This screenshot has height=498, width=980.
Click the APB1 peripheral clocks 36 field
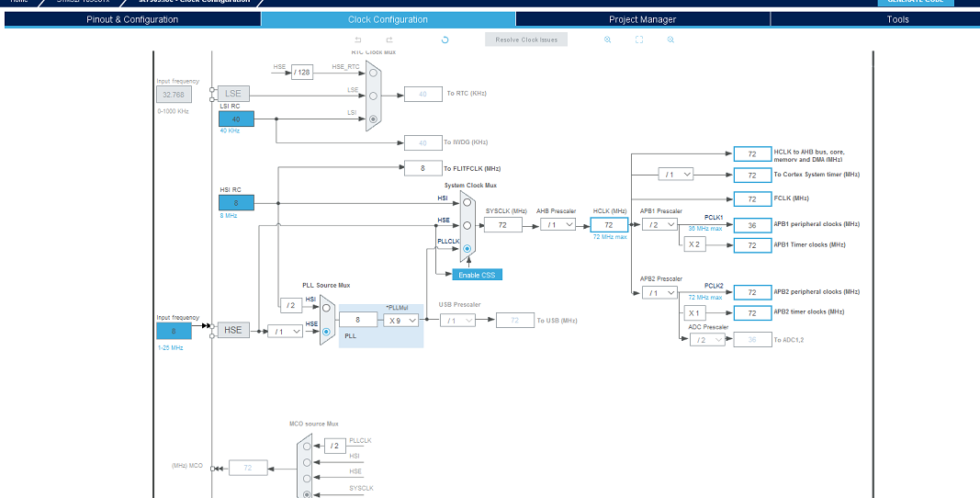click(752, 225)
